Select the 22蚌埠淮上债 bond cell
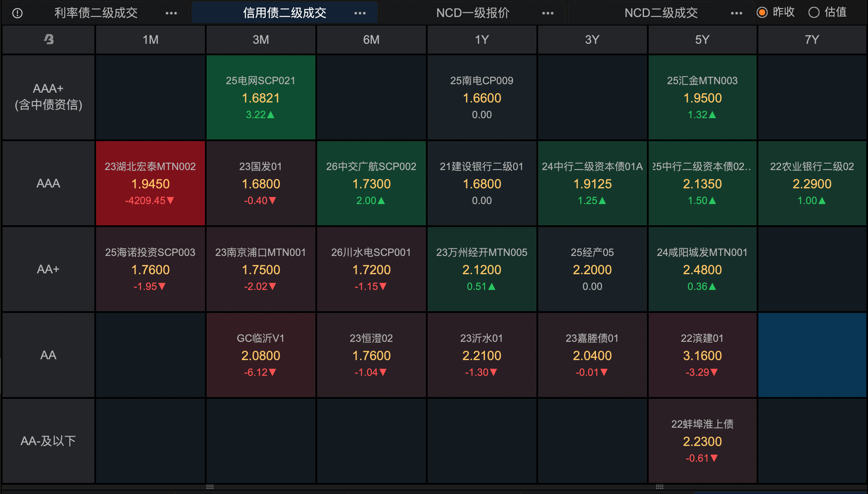Image resolution: width=868 pixels, height=494 pixels. [x=702, y=441]
